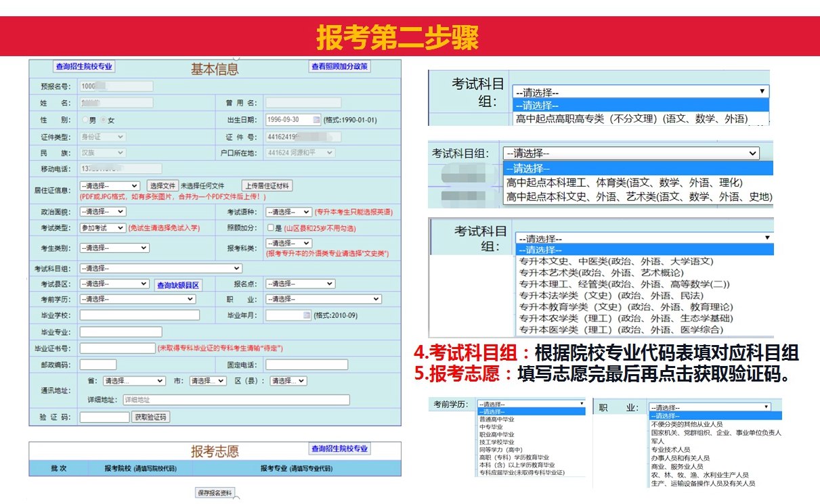Click the 毕业证书号 input field
820x504 pixels.
click(118, 348)
